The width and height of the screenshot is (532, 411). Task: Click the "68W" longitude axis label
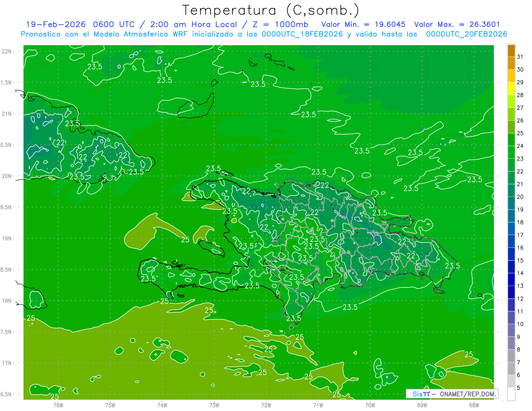[x=474, y=405]
